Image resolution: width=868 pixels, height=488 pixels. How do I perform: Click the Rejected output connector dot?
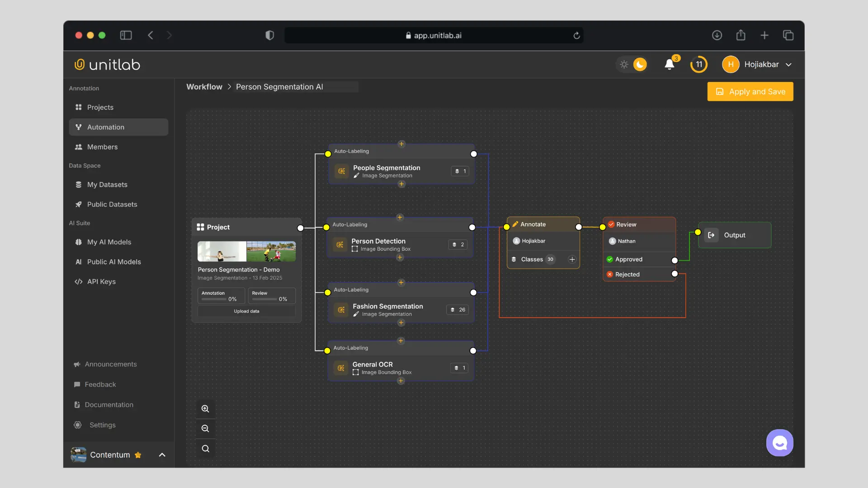click(675, 274)
